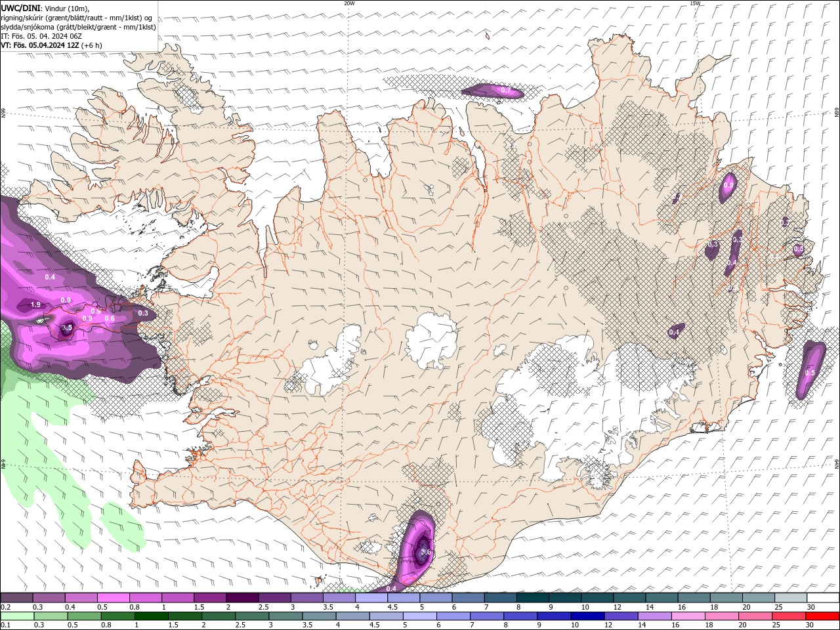Screen dimensions: 840x630
Task: Pick the darkest green bottom-row swatch above '1'
Action: point(151,616)
